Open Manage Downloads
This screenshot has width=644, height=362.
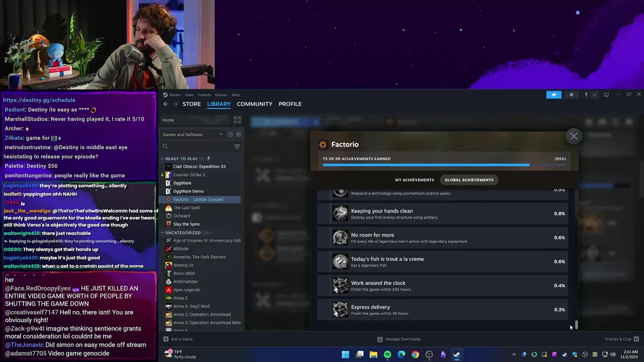399,339
